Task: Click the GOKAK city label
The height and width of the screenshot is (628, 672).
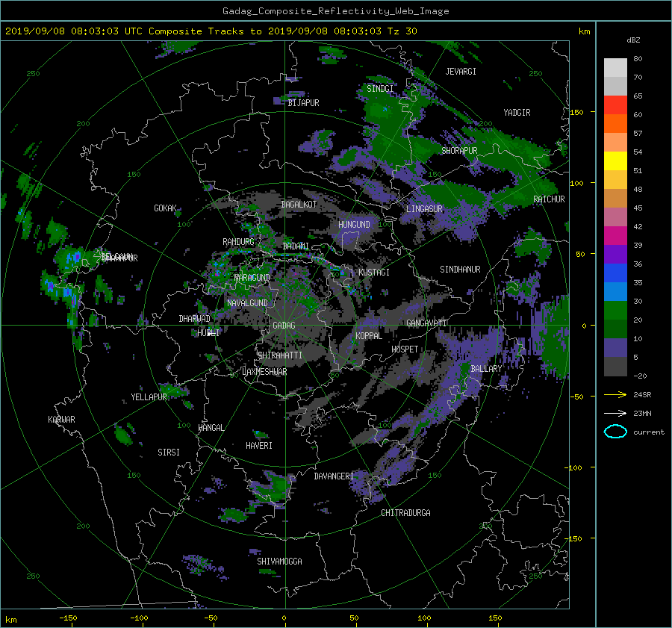Action: (165, 208)
